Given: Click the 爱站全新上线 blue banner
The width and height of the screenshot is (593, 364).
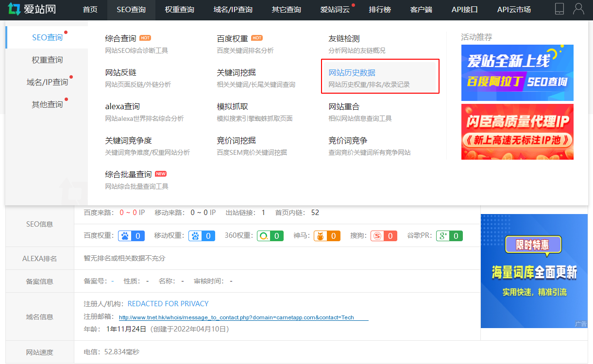Looking at the screenshot, I should 517,73.
